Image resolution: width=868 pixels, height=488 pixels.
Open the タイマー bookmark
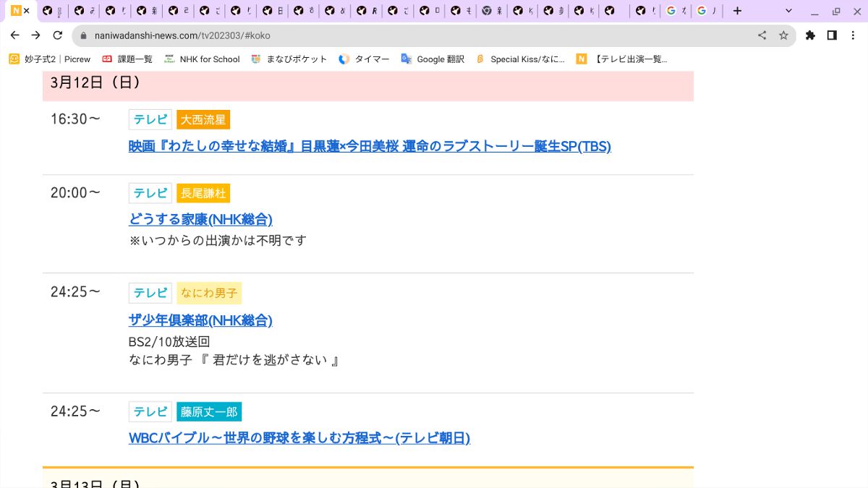click(364, 59)
